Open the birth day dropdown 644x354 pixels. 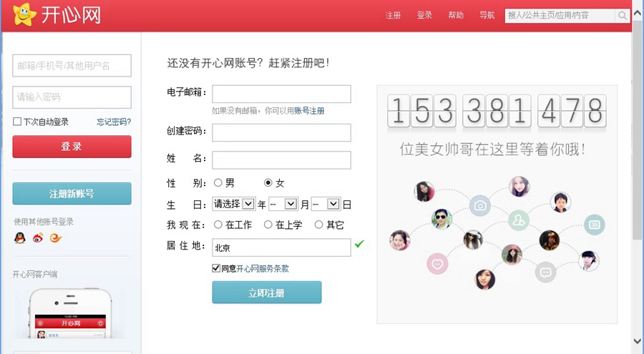click(326, 204)
